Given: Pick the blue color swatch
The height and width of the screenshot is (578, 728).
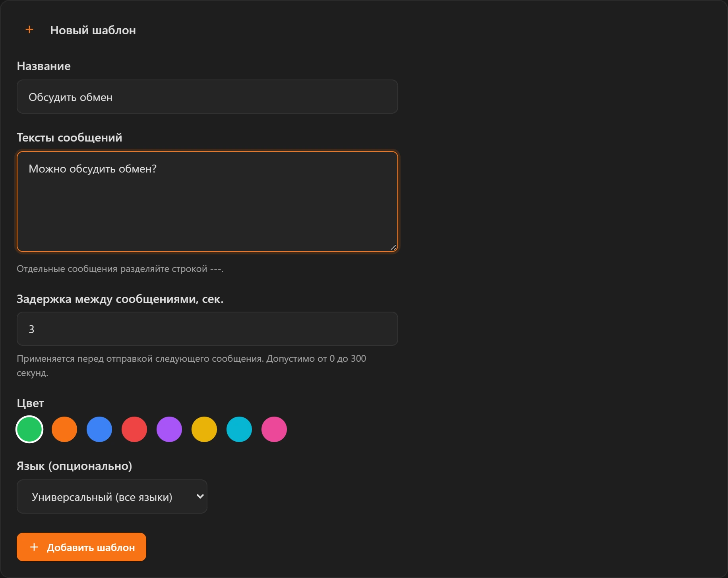Looking at the screenshot, I should click(x=99, y=429).
